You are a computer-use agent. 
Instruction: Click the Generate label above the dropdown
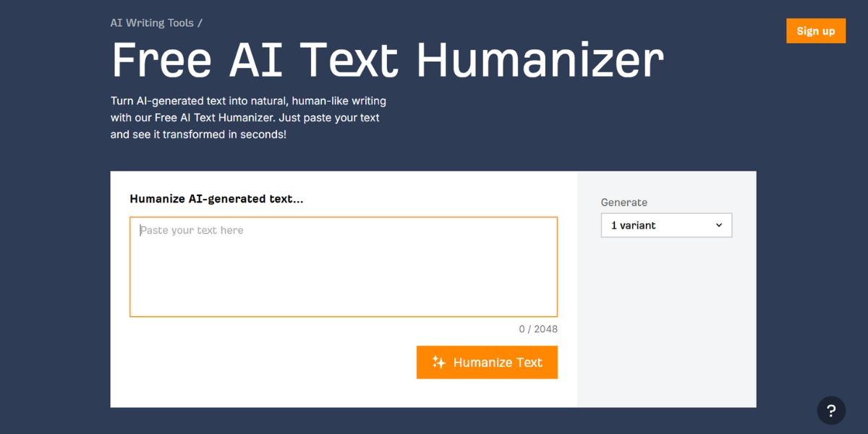(624, 203)
